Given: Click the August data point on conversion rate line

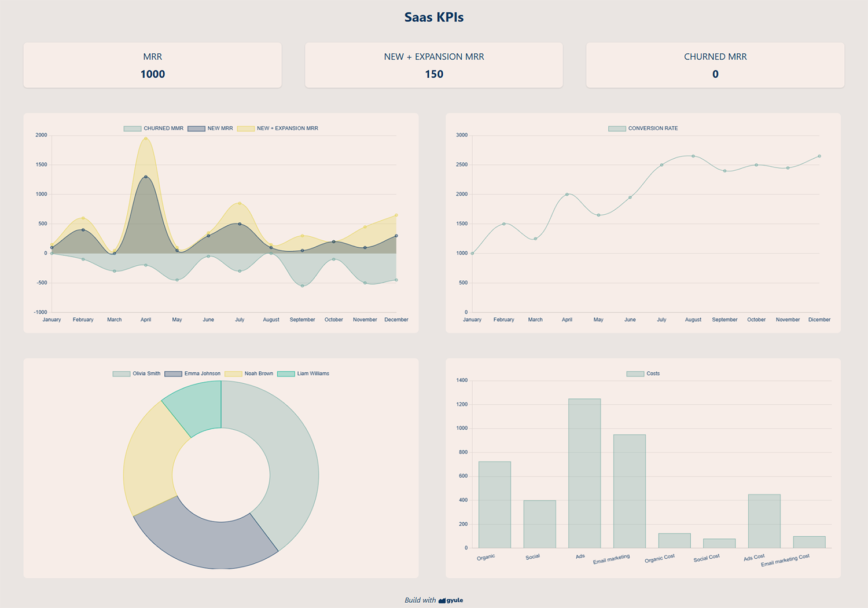Looking at the screenshot, I should (693, 156).
